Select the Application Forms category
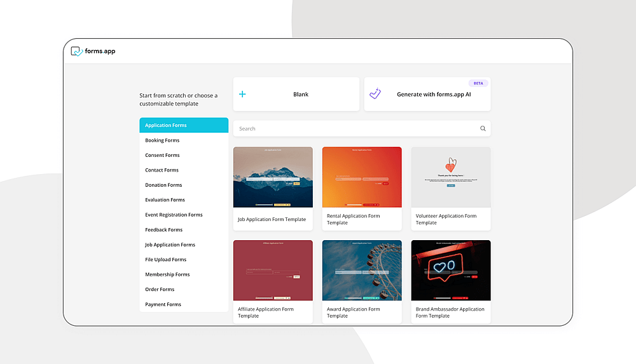The height and width of the screenshot is (364, 636). point(184,125)
